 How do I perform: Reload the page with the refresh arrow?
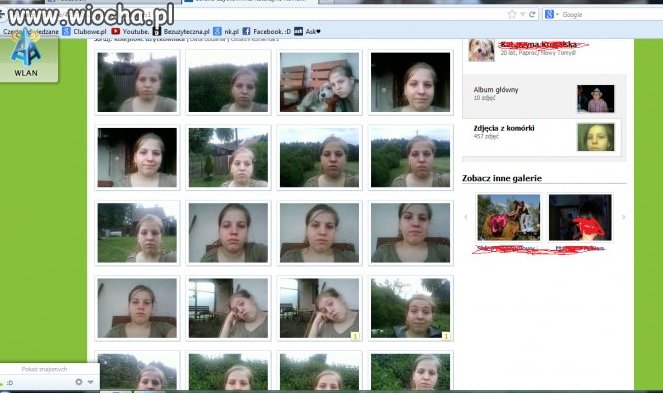tap(532, 15)
